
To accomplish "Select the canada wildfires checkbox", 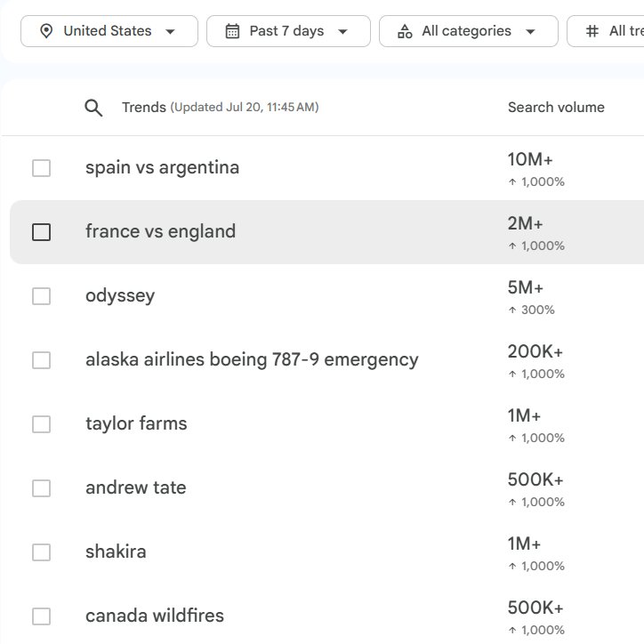I will [42, 616].
